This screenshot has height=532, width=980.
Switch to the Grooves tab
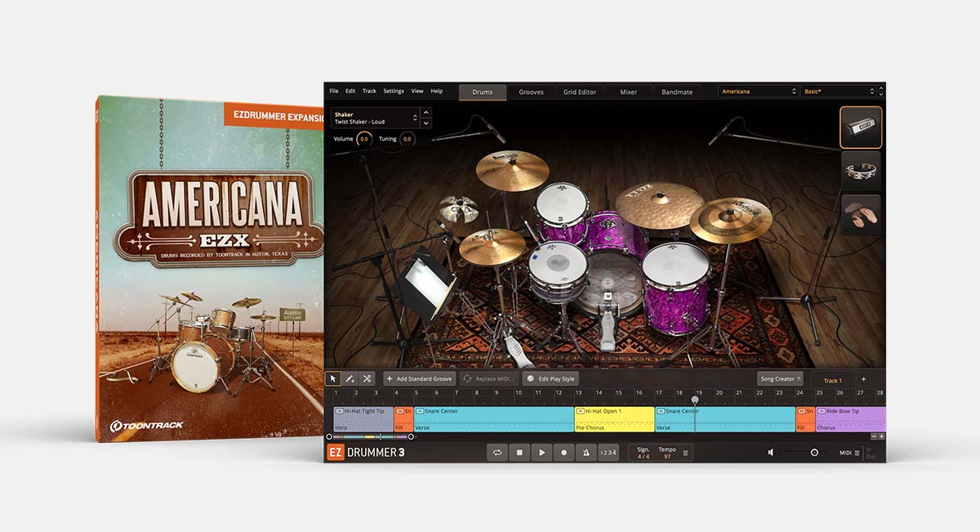pos(531,92)
